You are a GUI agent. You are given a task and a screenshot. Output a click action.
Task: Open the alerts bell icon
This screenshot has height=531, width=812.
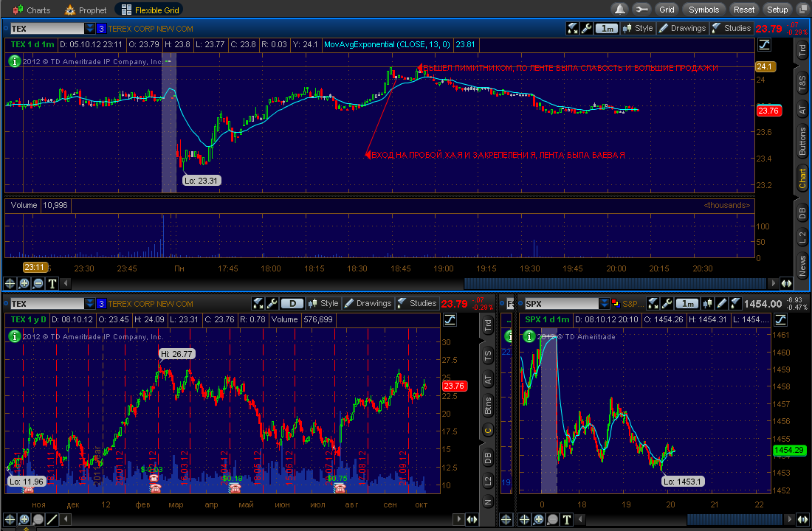tap(620, 10)
